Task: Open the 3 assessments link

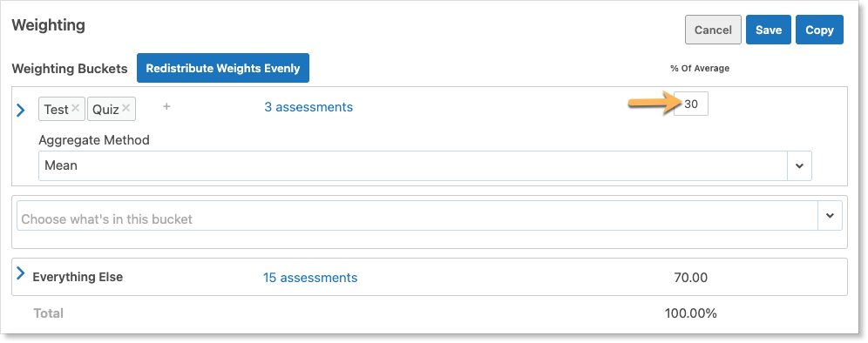Action: click(309, 107)
